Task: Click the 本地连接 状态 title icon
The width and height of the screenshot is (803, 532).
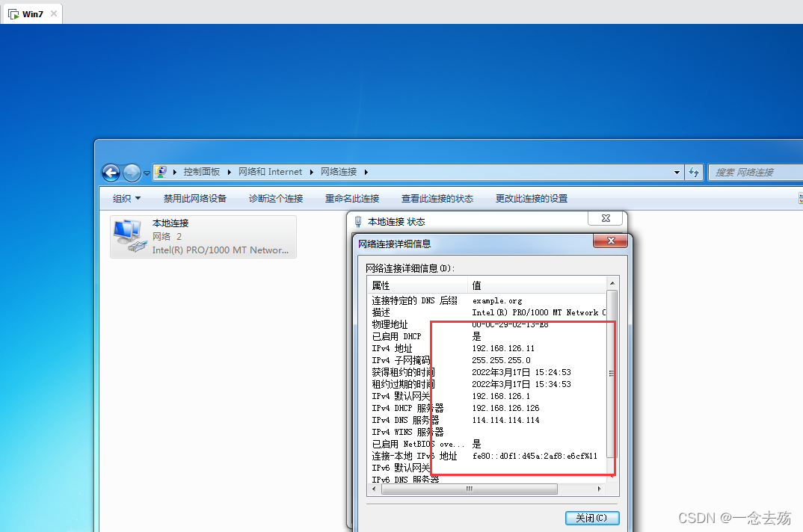Action: [x=358, y=222]
